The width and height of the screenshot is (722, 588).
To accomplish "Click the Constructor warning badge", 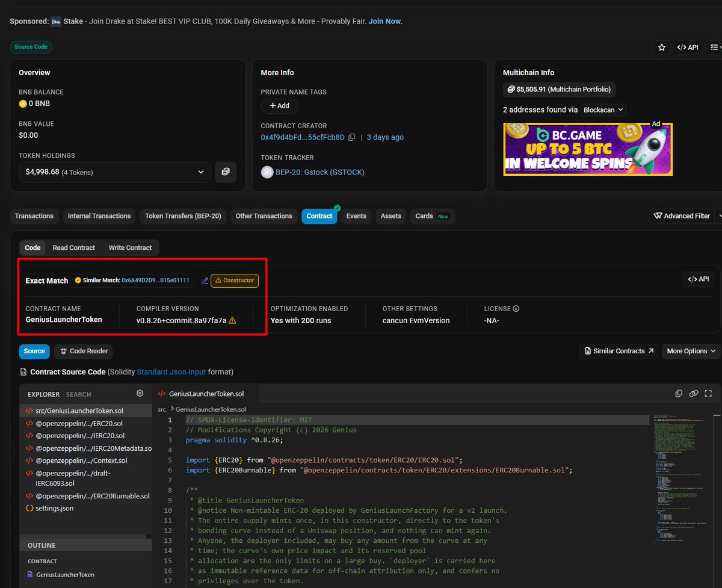I will tap(235, 280).
